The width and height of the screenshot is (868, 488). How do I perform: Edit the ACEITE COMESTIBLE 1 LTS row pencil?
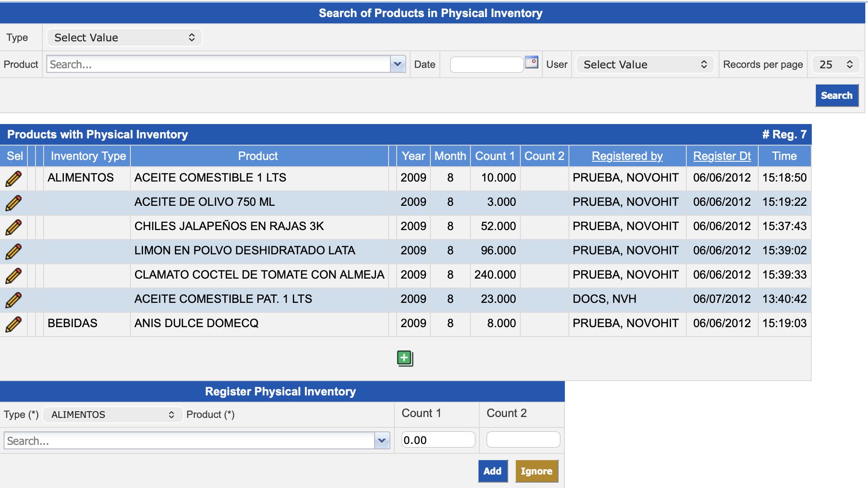pyautogui.click(x=13, y=178)
